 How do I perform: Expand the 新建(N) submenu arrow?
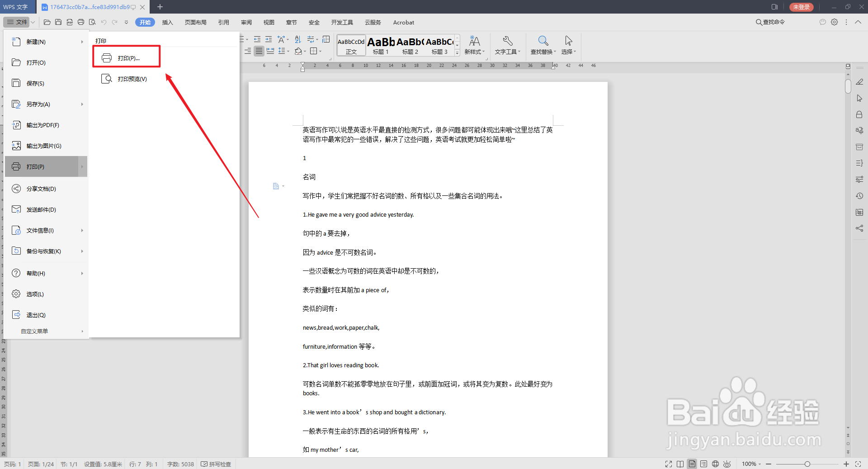(x=82, y=42)
